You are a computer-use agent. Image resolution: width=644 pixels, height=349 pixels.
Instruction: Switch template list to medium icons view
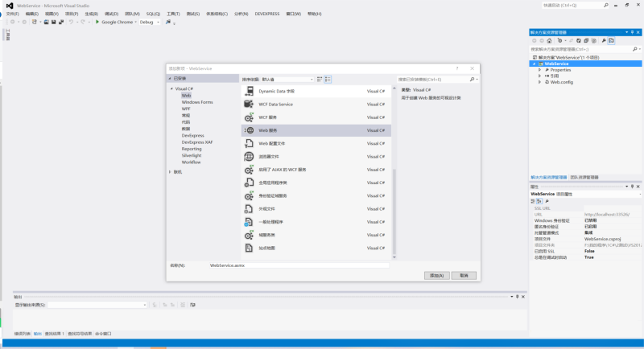click(x=328, y=79)
